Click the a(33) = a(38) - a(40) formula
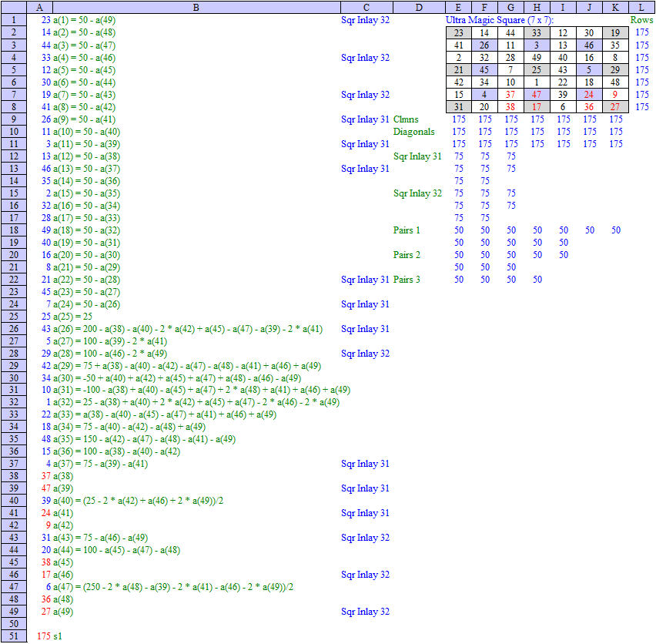This screenshot has height=644, width=656. (x=165, y=414)
